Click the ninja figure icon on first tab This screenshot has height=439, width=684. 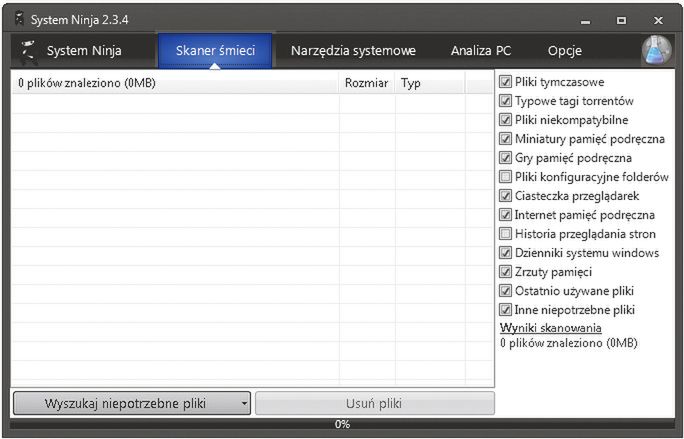[x=28, y=51]
